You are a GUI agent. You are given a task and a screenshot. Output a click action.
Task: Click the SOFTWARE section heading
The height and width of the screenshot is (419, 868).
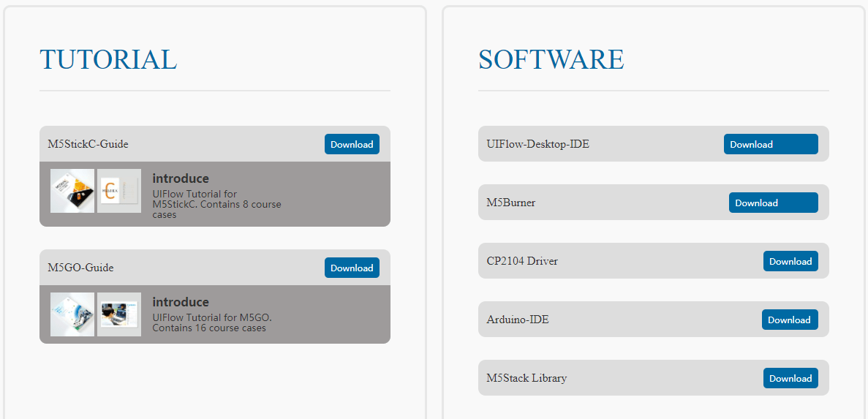551,59
